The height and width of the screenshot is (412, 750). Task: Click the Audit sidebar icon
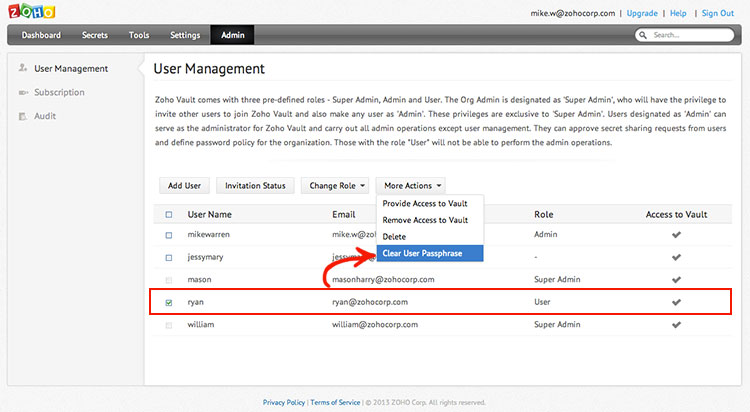click(x=22, y=116)
